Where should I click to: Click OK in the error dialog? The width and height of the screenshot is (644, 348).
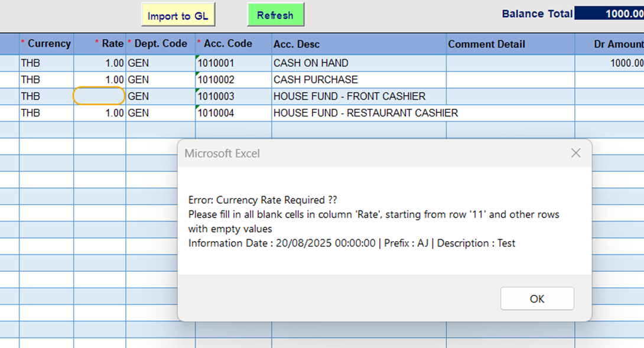(536, 299)
